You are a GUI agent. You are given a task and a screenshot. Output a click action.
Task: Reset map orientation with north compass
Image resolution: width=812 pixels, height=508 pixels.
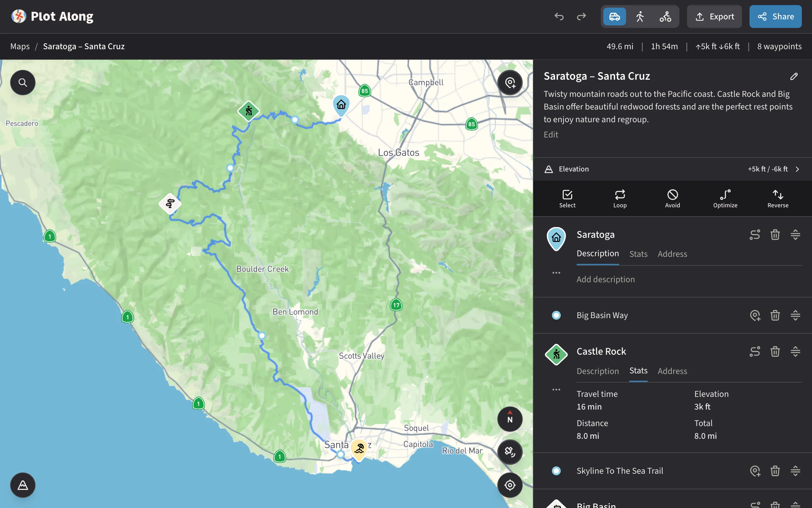(510, 419)
